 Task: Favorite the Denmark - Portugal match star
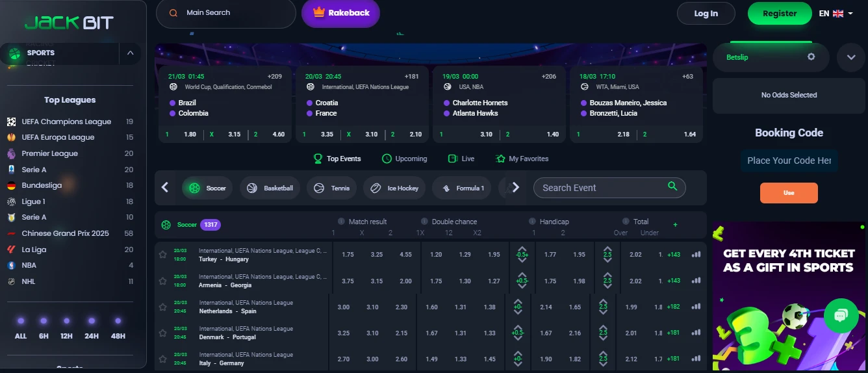click(163, 333)
